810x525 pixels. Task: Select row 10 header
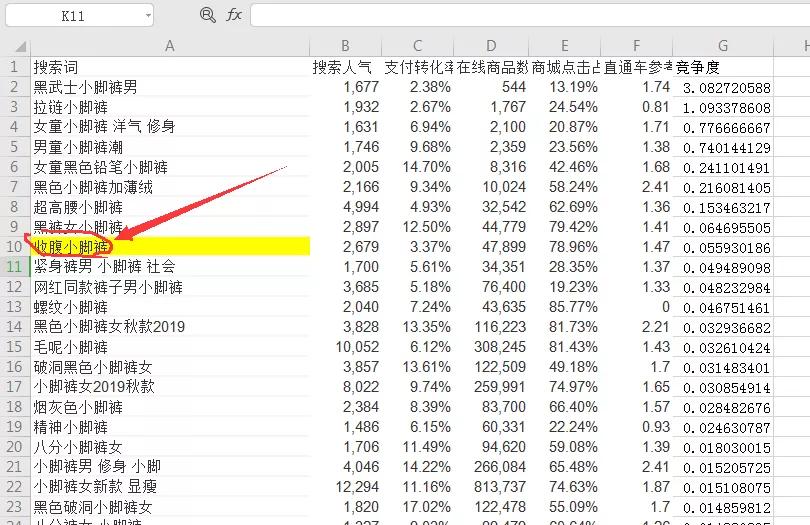(14, 246)
